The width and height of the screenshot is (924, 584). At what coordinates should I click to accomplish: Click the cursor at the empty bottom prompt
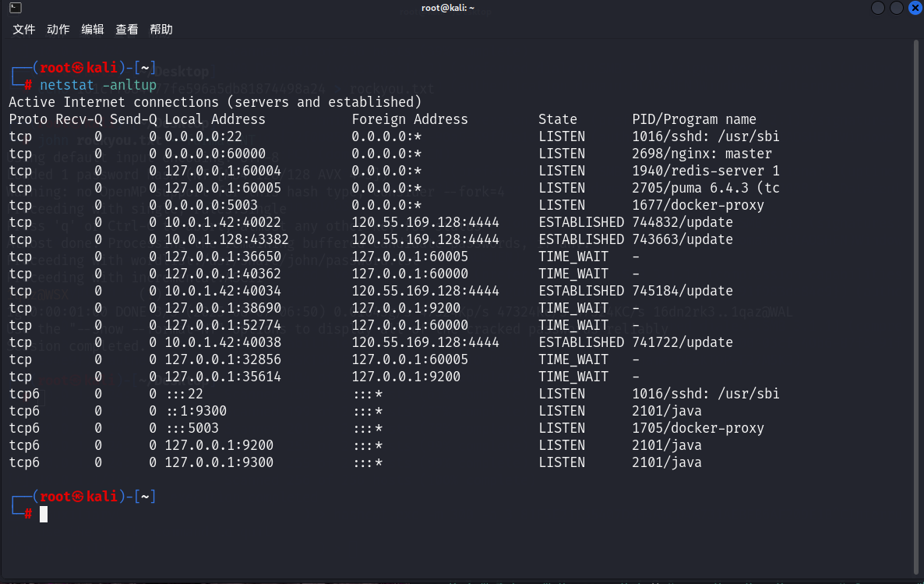44,514
